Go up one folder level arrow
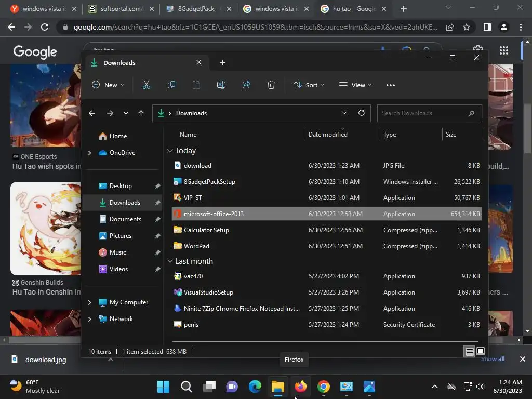Image resolution: width=532 pixels, height=399 pixels. click(141, 113)
